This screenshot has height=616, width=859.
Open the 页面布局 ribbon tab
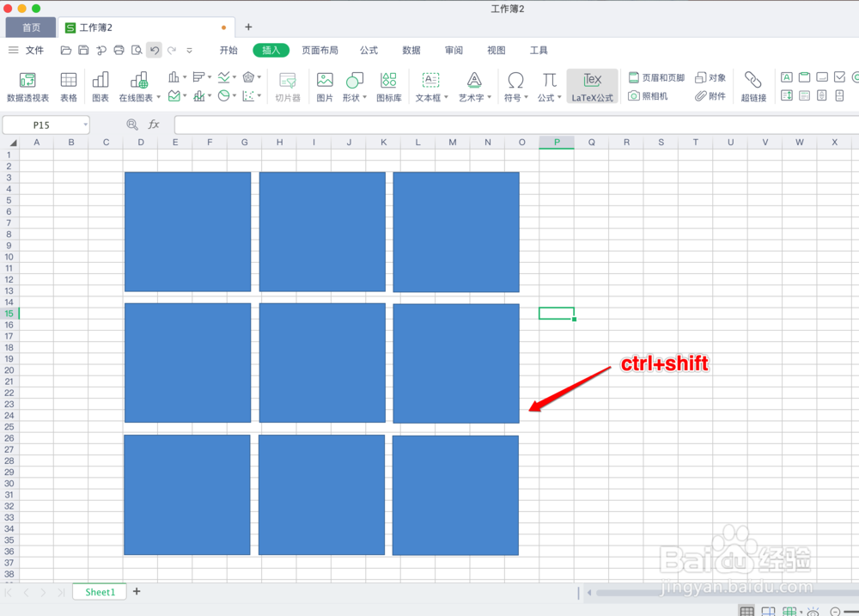tap(320, 51)
